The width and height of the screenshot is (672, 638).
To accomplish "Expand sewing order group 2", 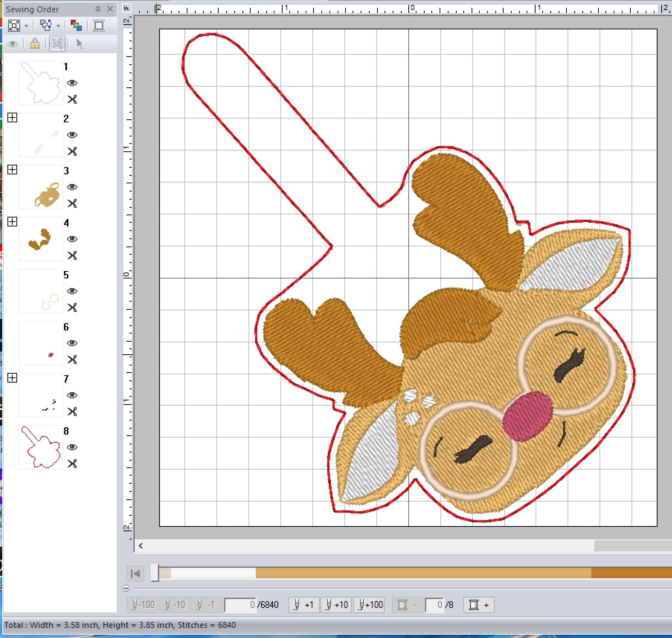I will click(x=12, y=118).
